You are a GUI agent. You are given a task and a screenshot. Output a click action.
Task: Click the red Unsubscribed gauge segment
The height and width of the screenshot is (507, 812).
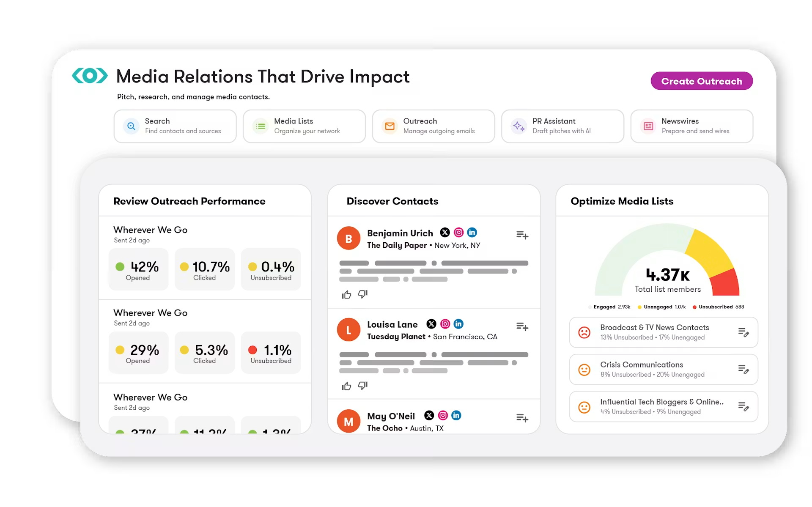[x=725, y=283]
